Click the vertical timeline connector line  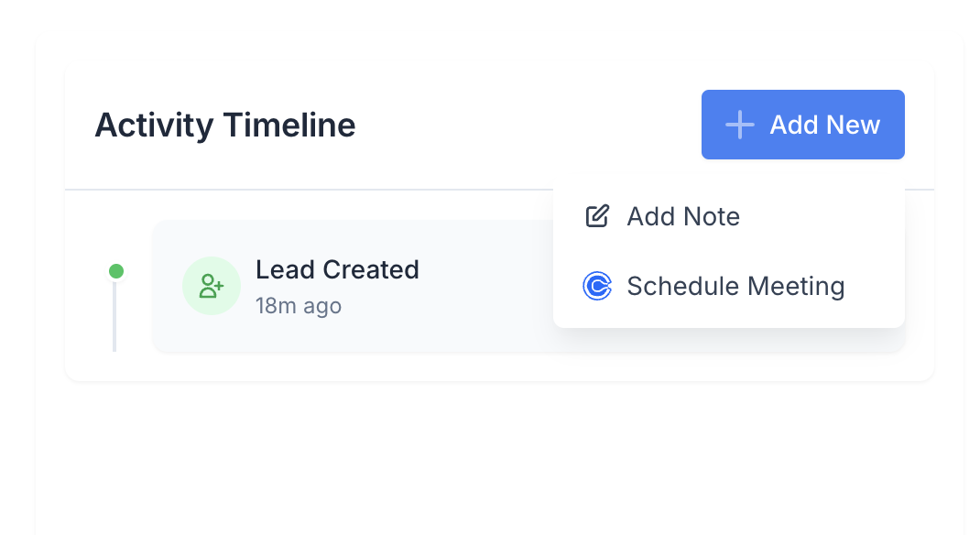114,316
